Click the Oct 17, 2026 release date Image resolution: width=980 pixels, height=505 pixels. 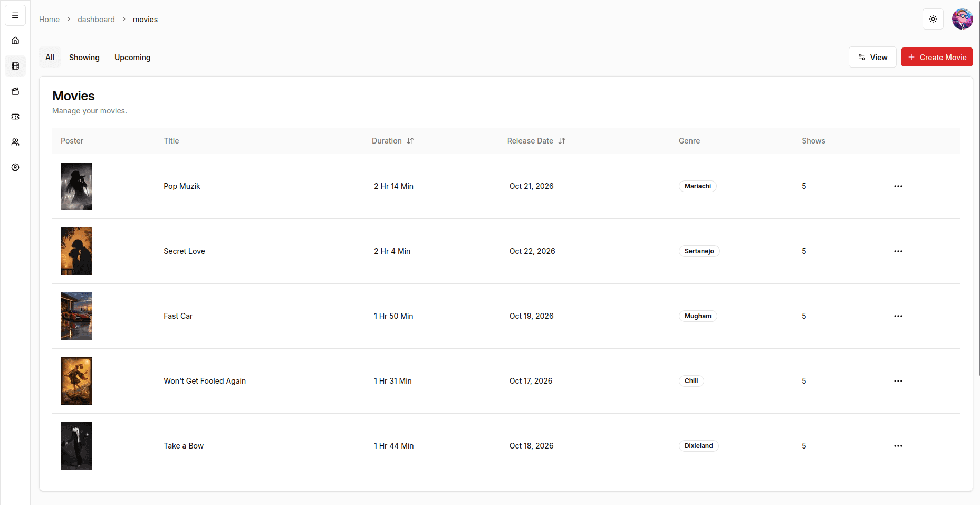pyautogui.click(x=531, y=381)
